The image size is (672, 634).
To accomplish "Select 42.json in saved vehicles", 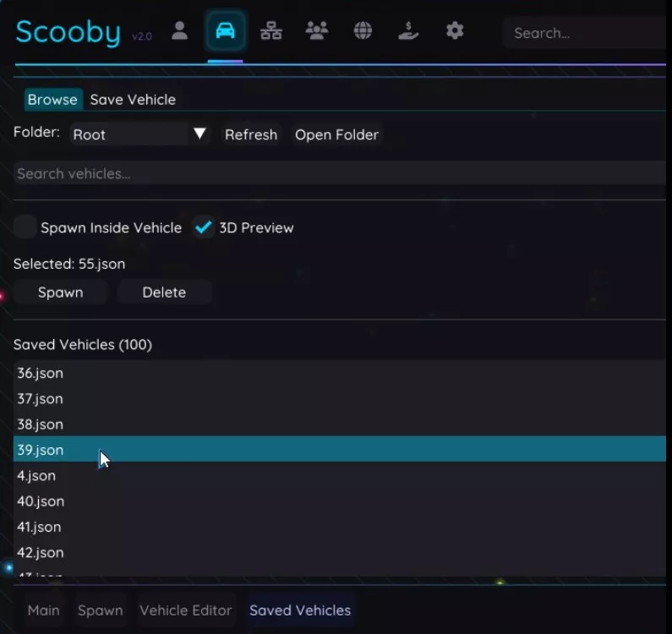I will tap(340, 552).
